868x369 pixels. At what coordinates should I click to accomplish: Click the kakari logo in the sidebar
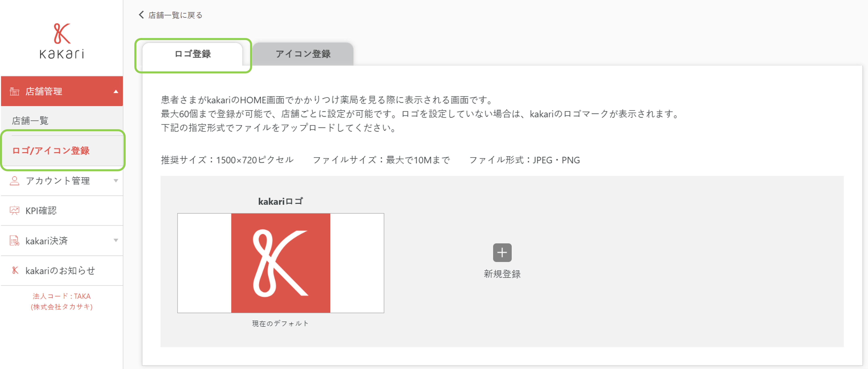(62, 41)
